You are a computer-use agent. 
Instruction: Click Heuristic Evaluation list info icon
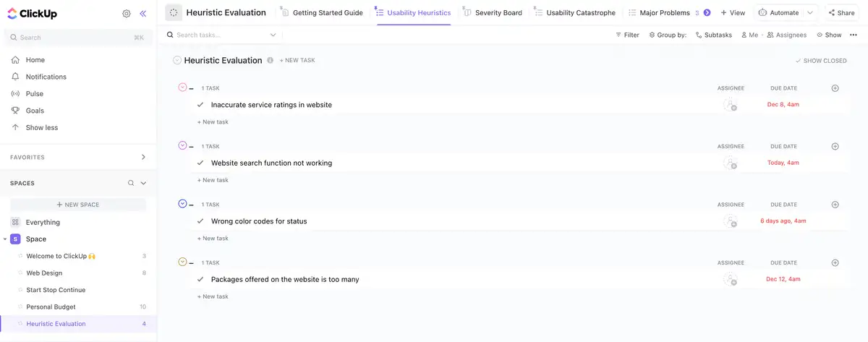click(270, 61)
